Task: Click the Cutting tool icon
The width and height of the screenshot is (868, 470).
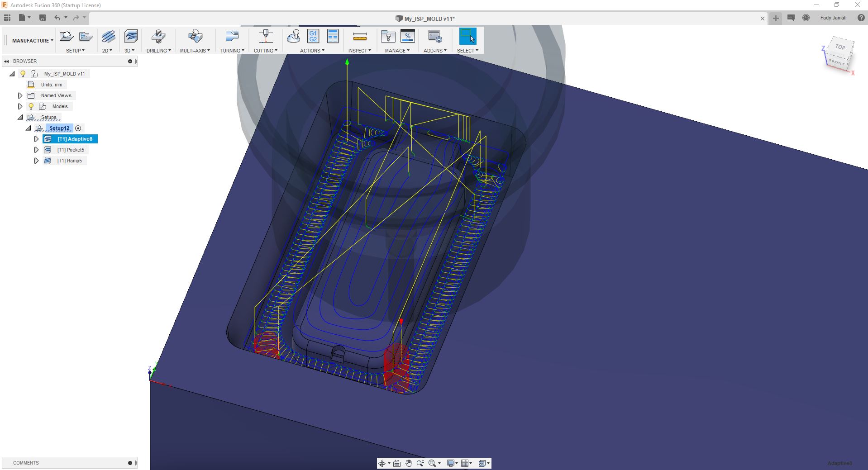Action: (x=266, y=37)
